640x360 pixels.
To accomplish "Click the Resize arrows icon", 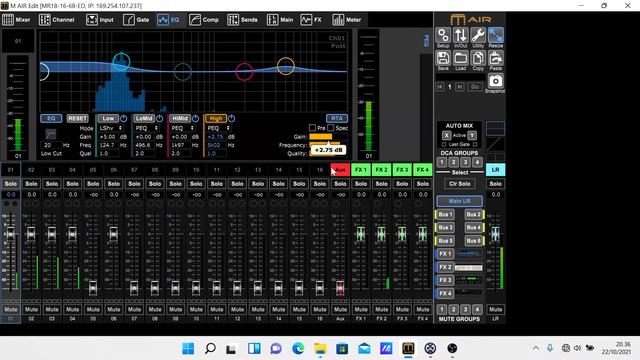I will click(x=496, y=36).
